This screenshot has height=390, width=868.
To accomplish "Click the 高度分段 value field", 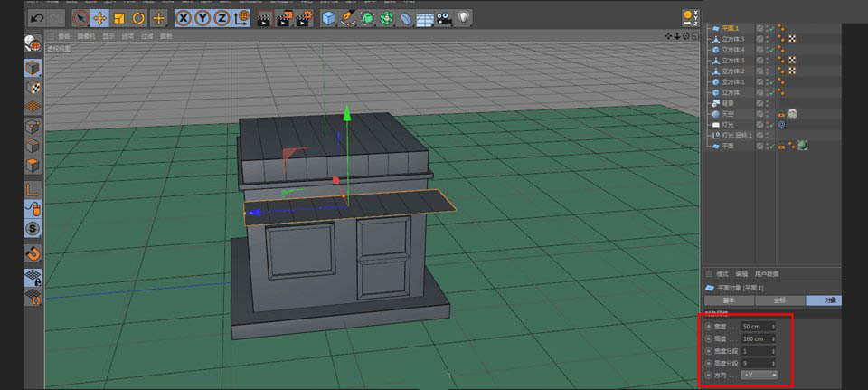I will point(755,362).
